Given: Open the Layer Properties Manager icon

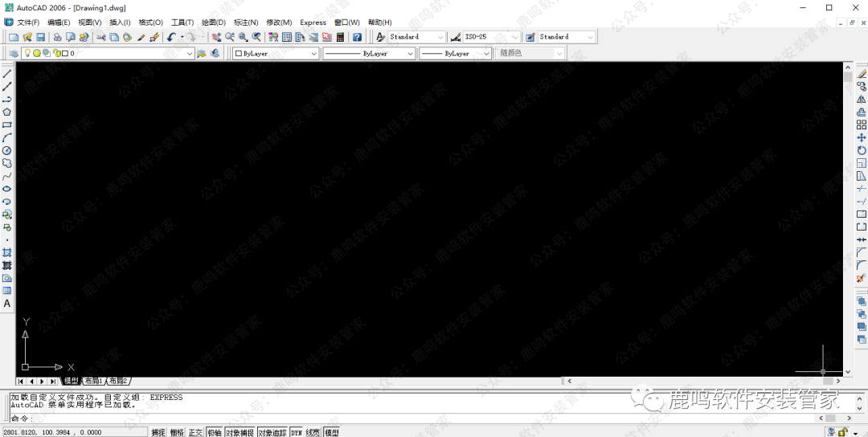Looking at the screenshot, I should coord(14,54).
